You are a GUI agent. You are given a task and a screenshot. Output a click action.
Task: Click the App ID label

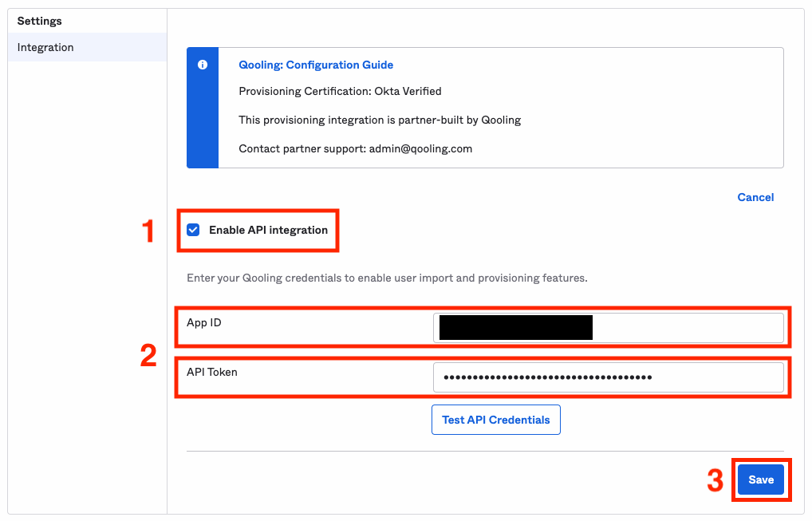204,322
